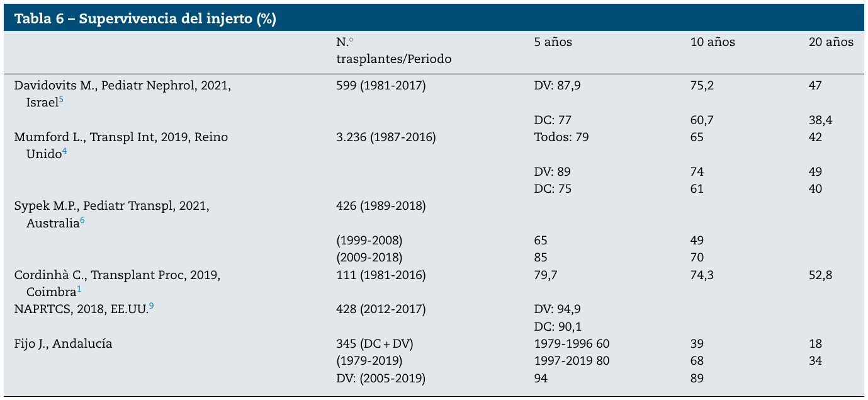
Task: Select the '3.236 (1987-2016)' cell
Action: tap(386, 137)
